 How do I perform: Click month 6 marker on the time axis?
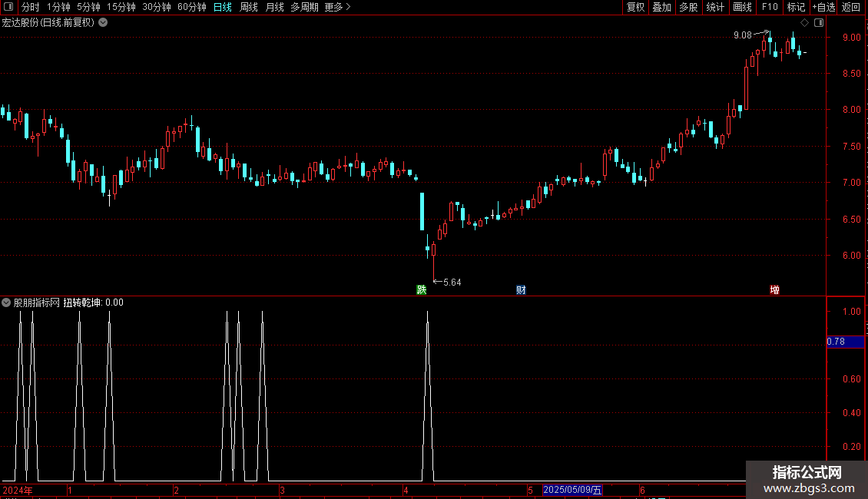(x=642, y=490)
